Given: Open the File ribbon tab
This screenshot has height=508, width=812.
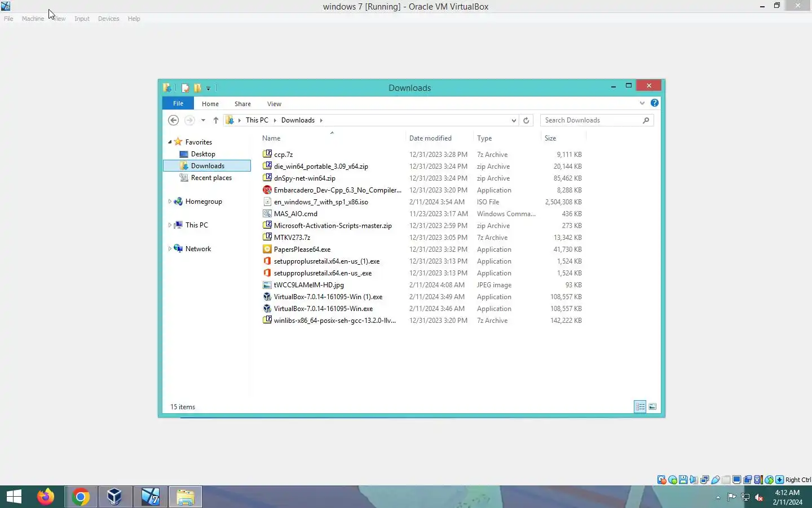Looking at the screenshot, I should [178, 103].
